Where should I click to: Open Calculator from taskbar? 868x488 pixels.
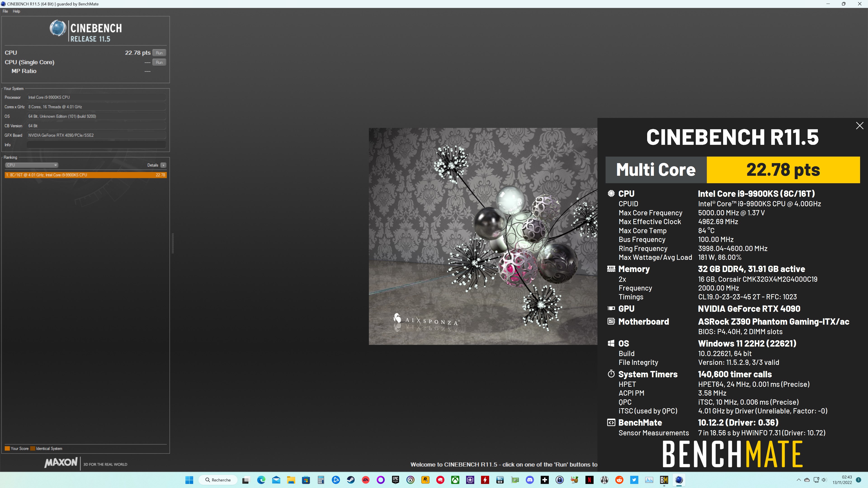(321, 480)
